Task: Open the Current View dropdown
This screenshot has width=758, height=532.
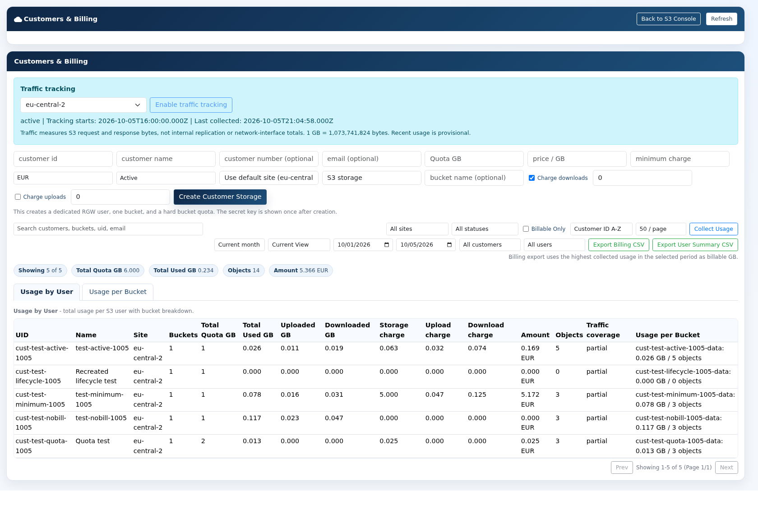Action: point(299,245)
